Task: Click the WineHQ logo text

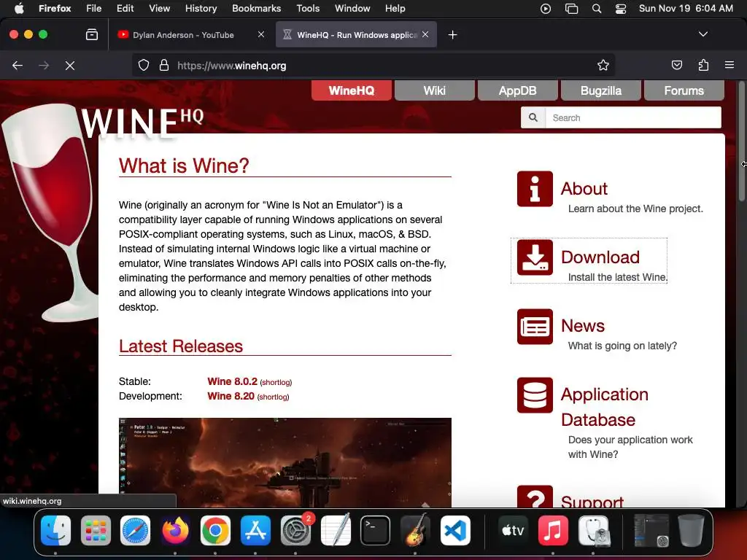Action: pos(142,122)
